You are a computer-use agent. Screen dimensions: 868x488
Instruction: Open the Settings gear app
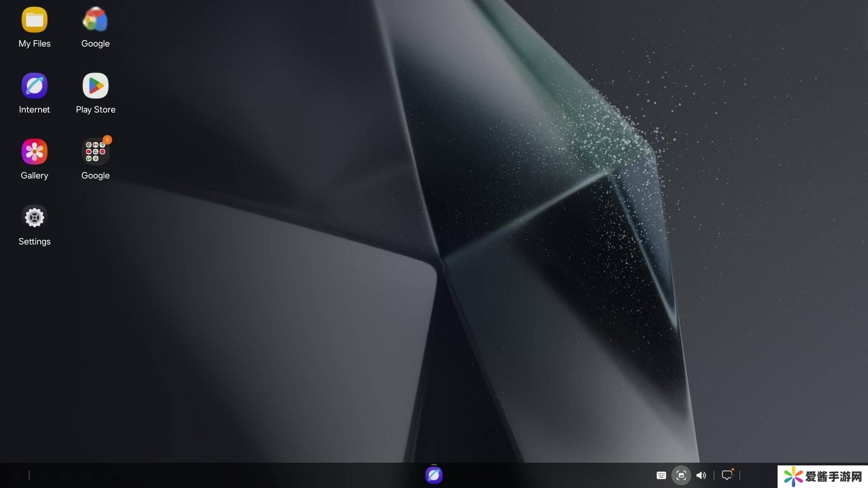(34, 217)
